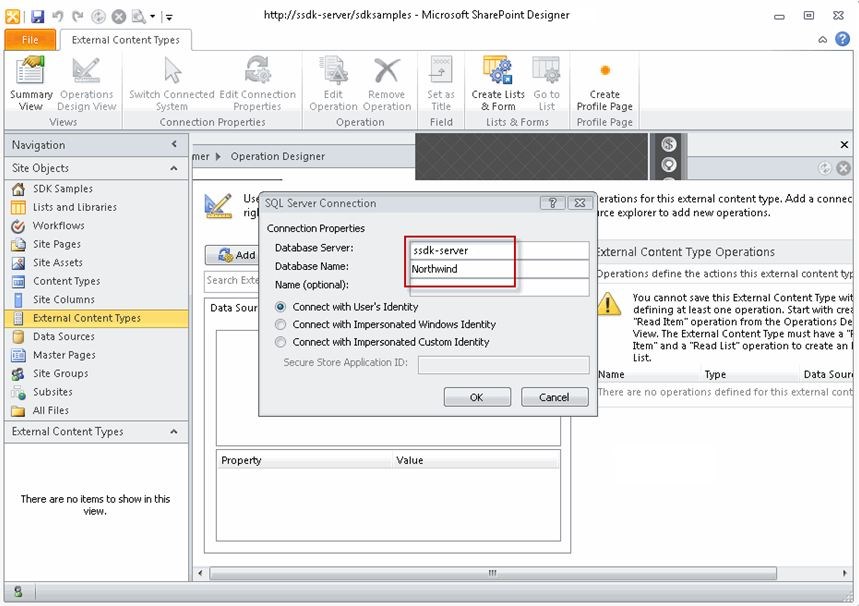
Task: Open Edit Connection Properties
Action: point(257,84)
